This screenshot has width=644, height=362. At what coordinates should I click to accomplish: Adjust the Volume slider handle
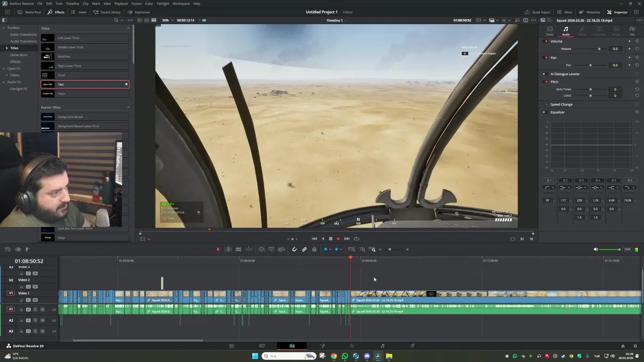click(599, 49)
